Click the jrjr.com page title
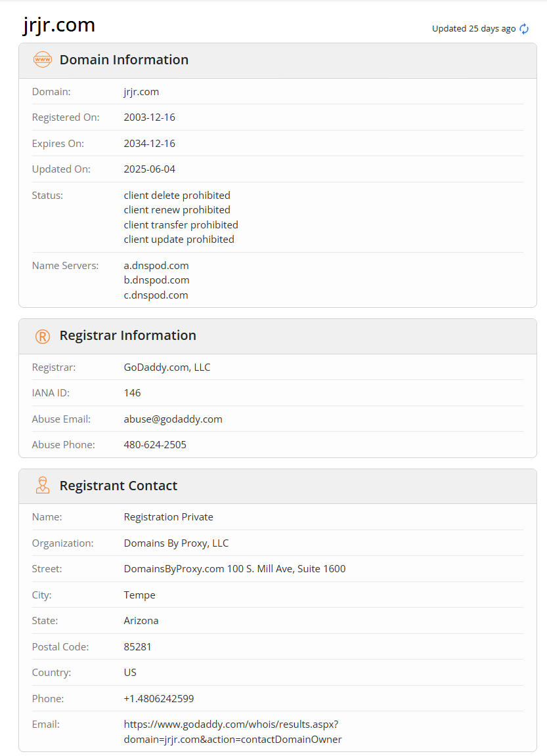The image size is (547, 756). (x=59, y=25)
